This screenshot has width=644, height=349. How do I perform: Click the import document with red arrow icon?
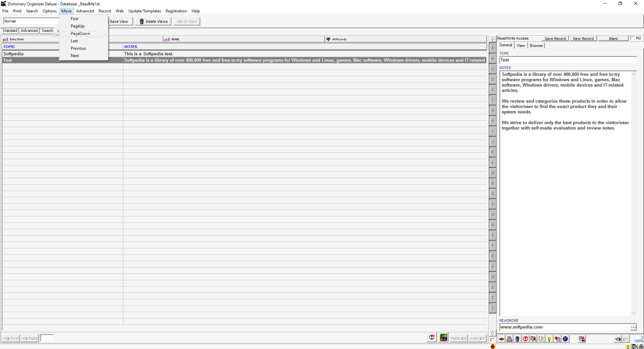[x=557, y=339]
